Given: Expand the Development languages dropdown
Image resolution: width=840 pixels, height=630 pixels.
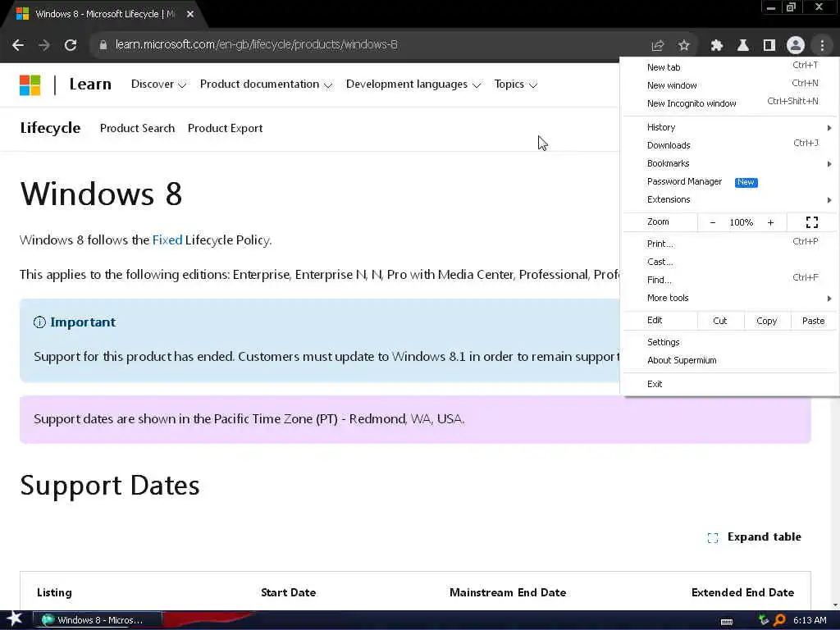Looking at the screenshot, I should coord(413,84).
